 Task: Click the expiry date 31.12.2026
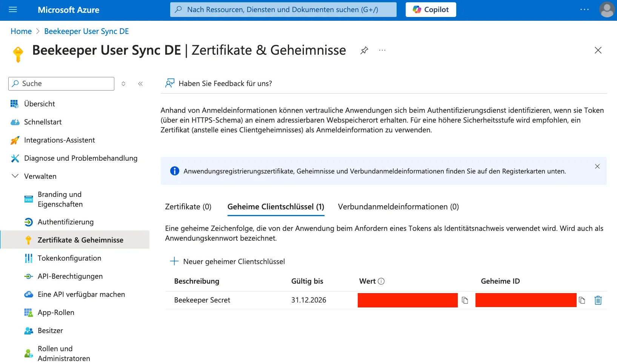(x=309, y=300)
